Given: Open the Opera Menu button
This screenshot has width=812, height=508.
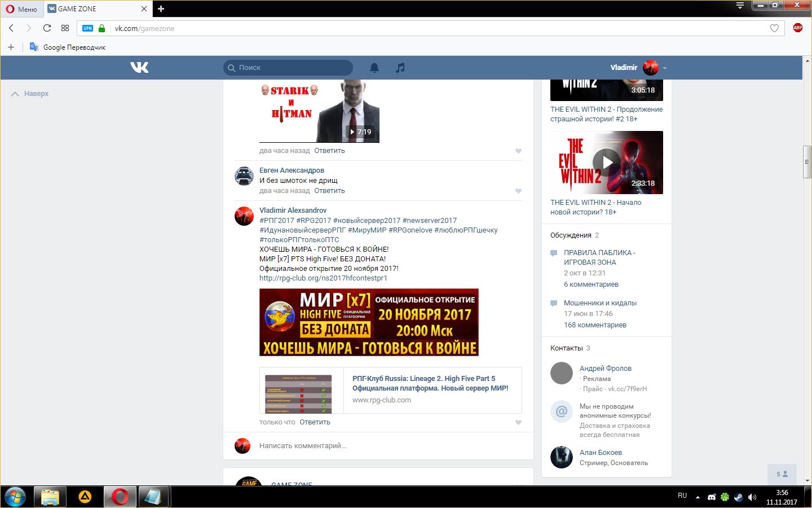Looking at the screenshot, I should click(x=21, y=8).
